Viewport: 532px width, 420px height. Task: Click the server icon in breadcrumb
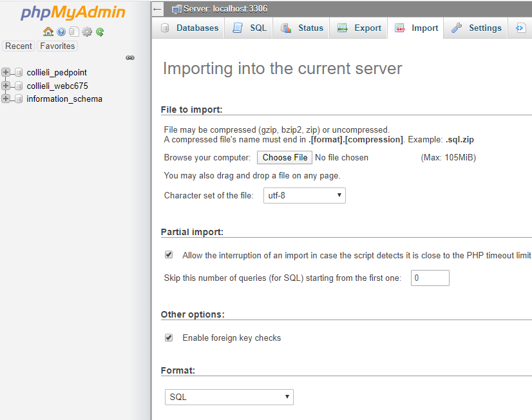176,9
